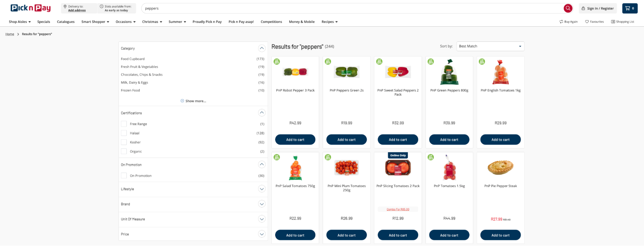Filter by Food Cupboard category

[133, 59]
